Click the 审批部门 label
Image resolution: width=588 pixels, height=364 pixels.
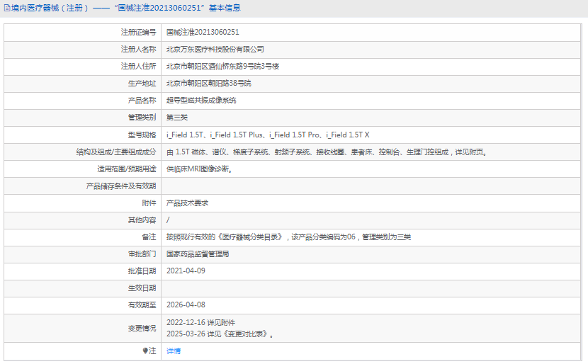click(x=142, y=254)
